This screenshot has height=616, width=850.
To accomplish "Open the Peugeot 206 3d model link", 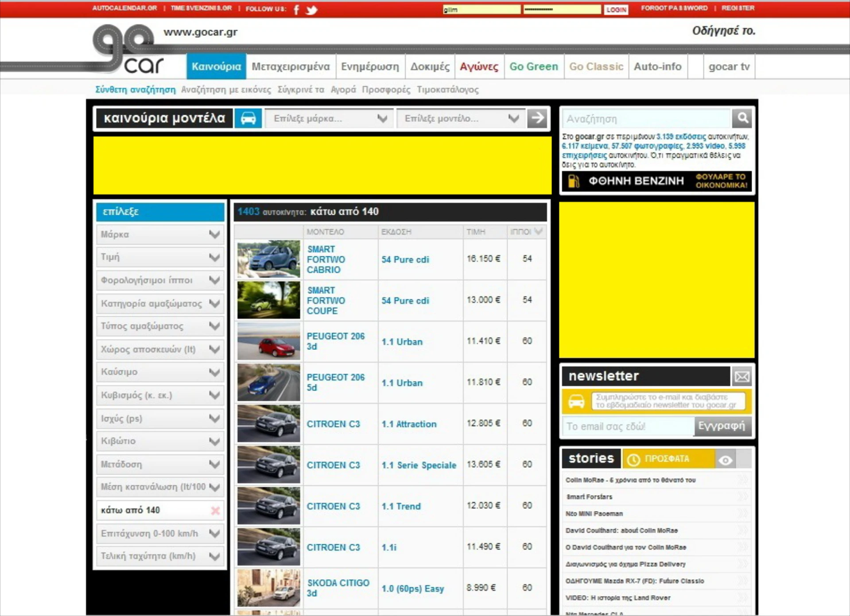I will pos(335,341).
